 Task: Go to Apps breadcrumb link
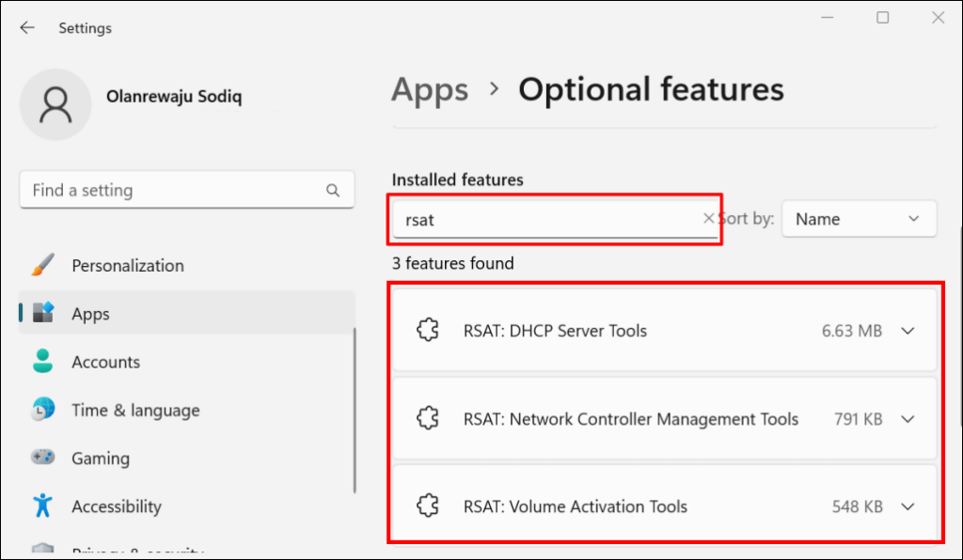[x=430, y=90]
